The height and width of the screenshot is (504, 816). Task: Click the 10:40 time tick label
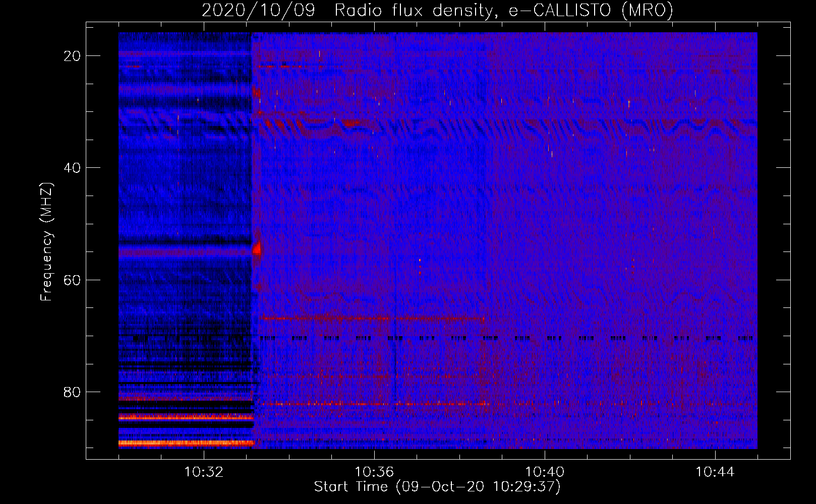tap(545, 472)
